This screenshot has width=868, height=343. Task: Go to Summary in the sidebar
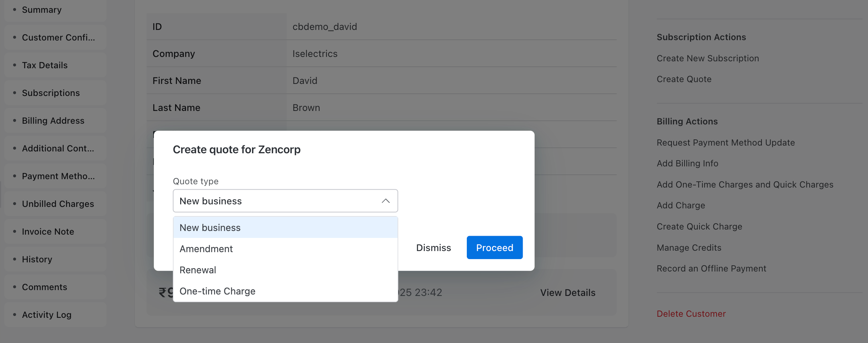click(42, 10)
